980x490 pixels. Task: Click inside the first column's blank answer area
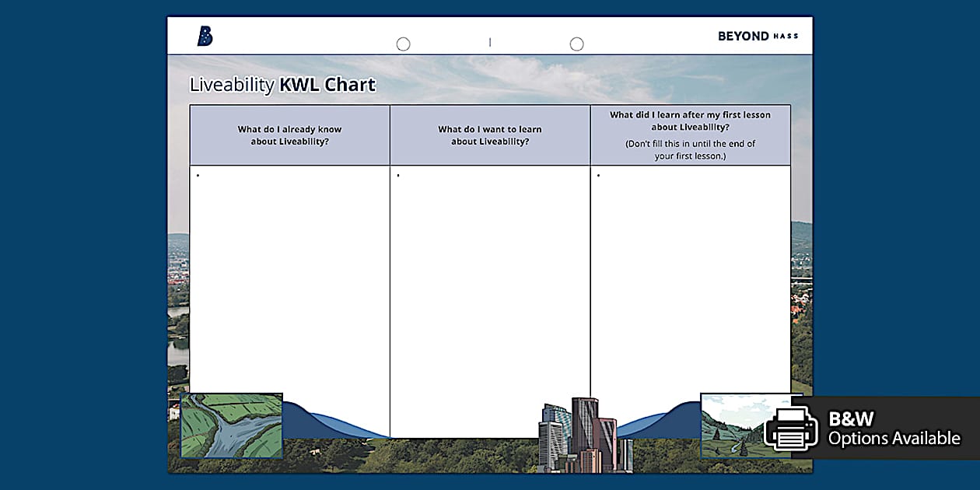(x=289, y=280)
